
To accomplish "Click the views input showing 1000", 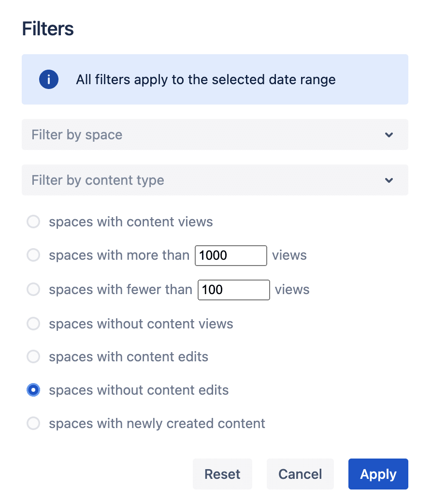I will click(230, 255).
